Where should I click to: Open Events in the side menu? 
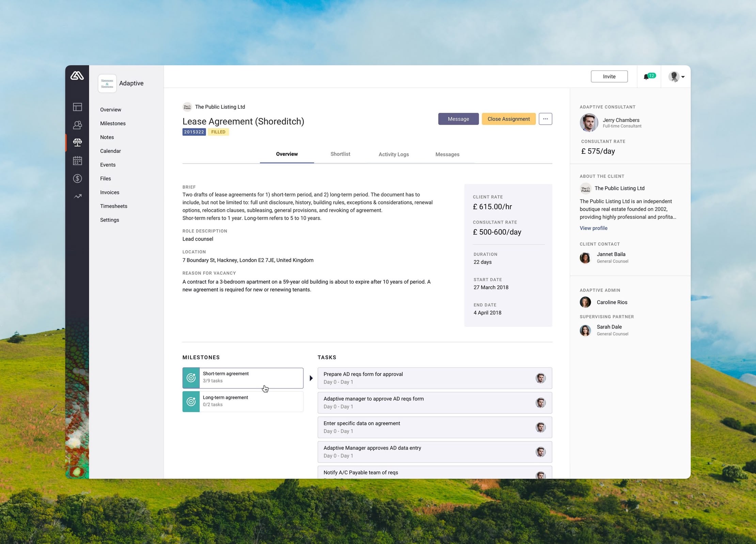click(108, 165)
